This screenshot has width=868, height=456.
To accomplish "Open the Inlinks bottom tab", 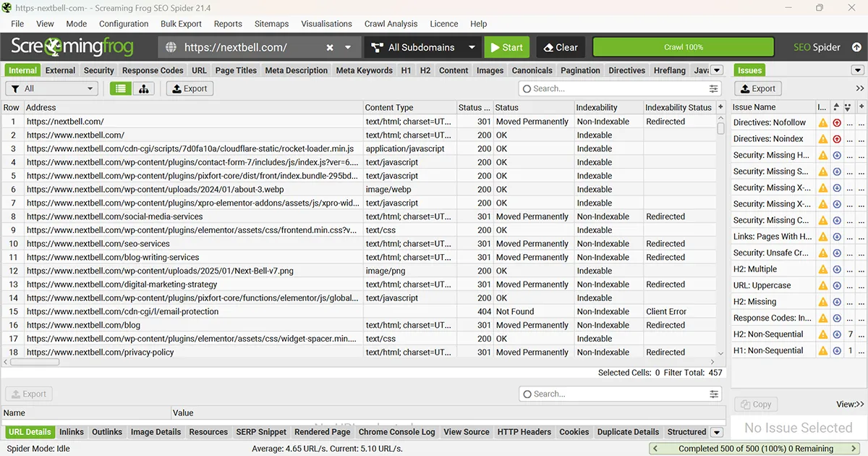I will point(72,432).
